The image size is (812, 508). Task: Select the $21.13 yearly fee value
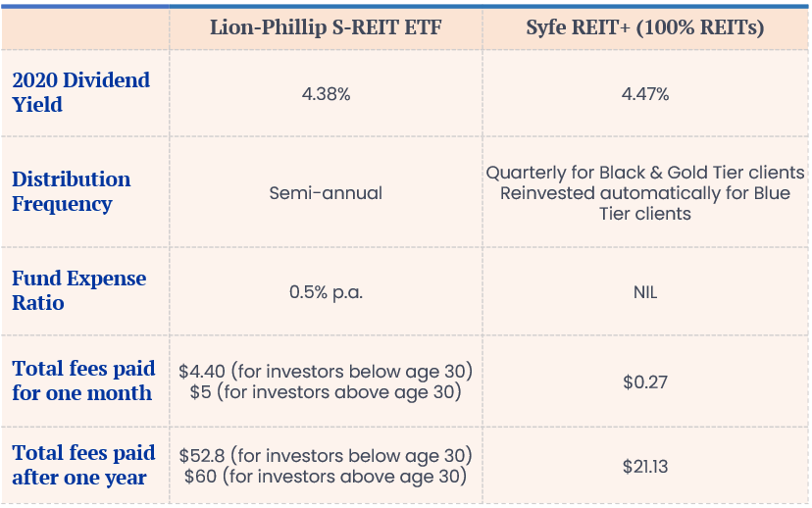tap(645, 467)
